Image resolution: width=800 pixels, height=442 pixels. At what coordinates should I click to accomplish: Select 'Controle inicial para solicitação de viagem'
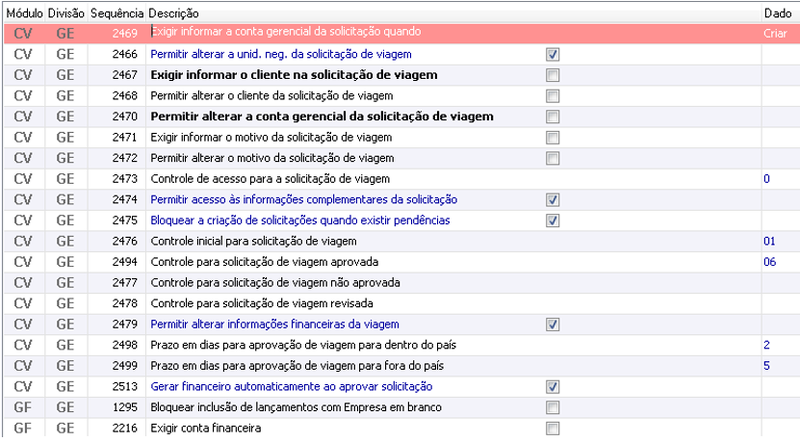coord(254,241)
